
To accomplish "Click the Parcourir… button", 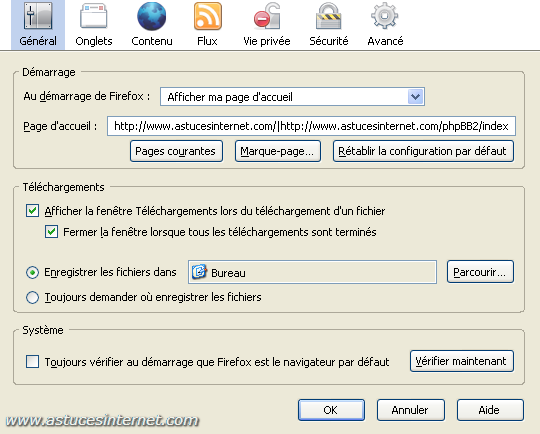I will (x=480, y=272).
